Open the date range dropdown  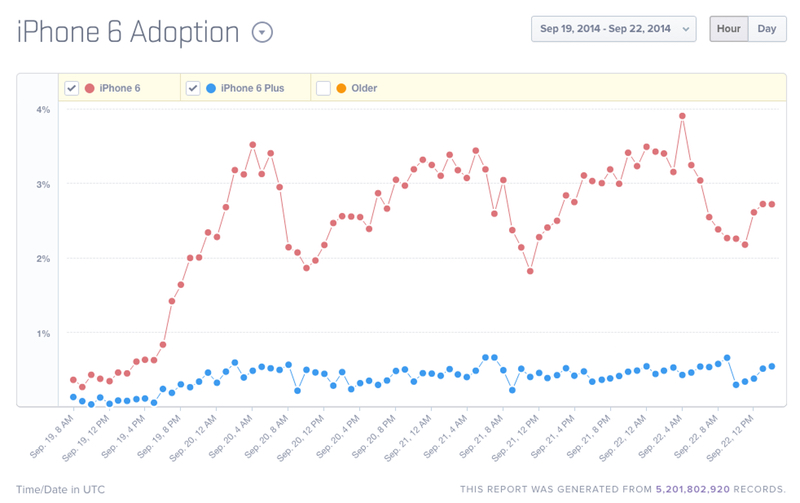coord(607,29)
